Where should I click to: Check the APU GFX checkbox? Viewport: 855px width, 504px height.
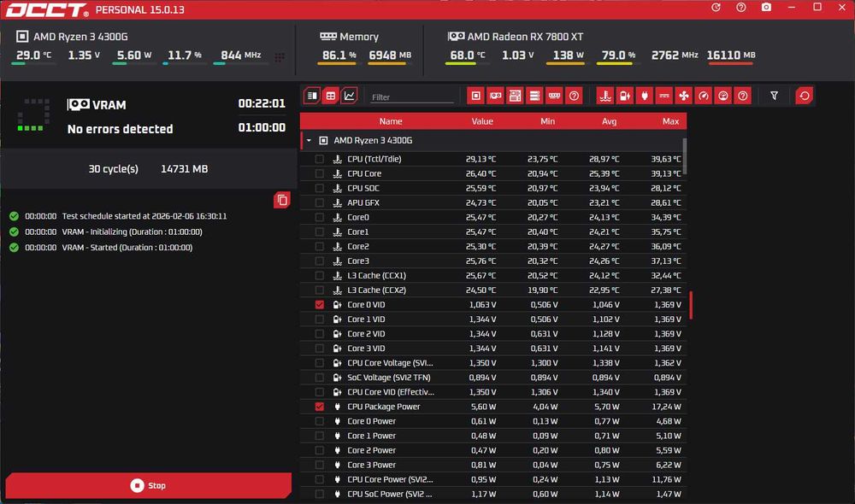coord(320,202)
